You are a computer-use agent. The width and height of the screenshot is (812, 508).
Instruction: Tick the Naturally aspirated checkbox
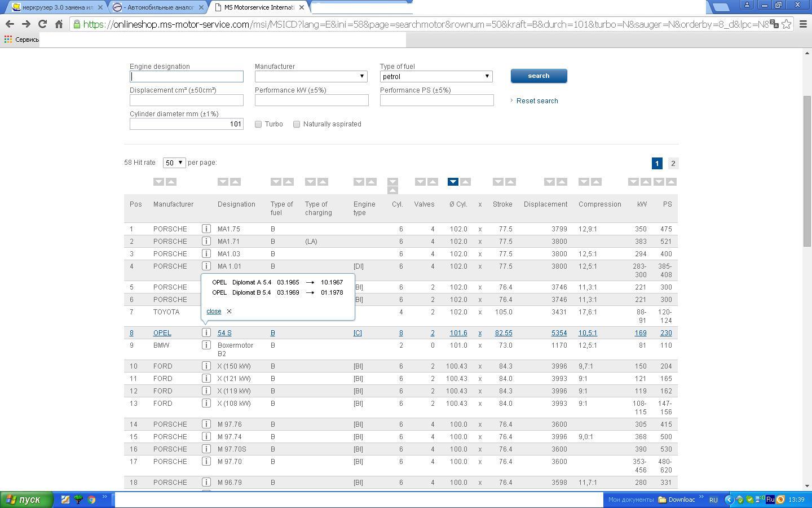[x=297, y=124]
